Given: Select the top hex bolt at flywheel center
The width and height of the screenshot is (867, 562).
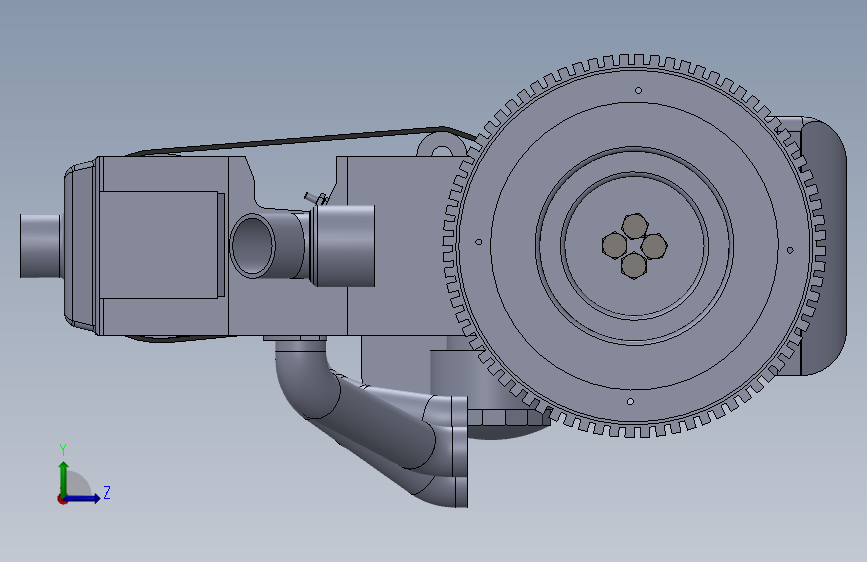Looking at the screenshot, I should 635,227.
